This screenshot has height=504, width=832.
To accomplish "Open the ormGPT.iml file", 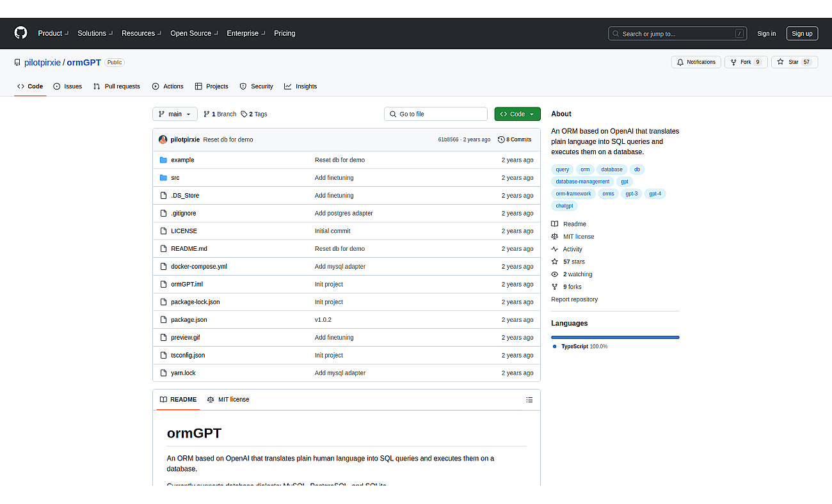I will pyautogui.click(x=187, y=284).
